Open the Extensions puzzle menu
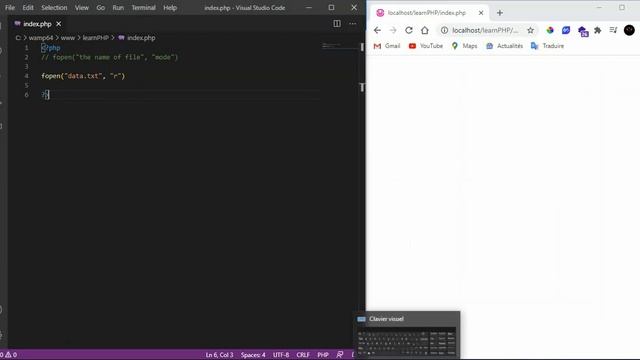 (598, 30)
